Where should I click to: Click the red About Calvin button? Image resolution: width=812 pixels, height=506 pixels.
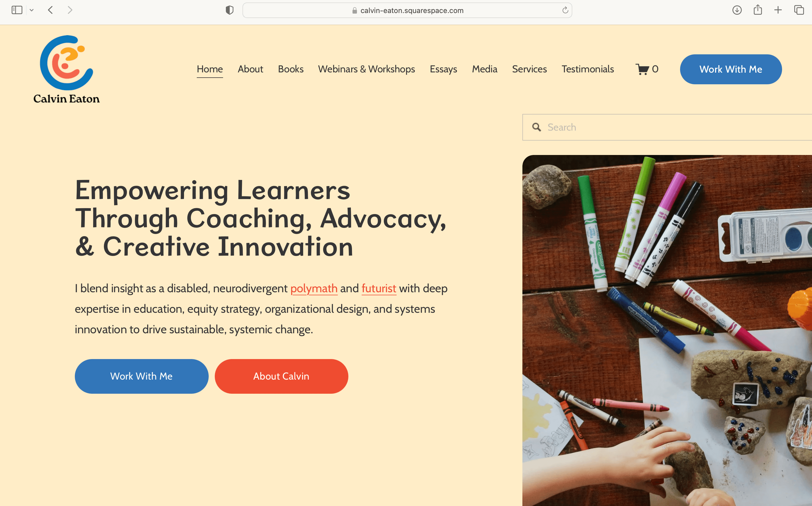[281, 376]
